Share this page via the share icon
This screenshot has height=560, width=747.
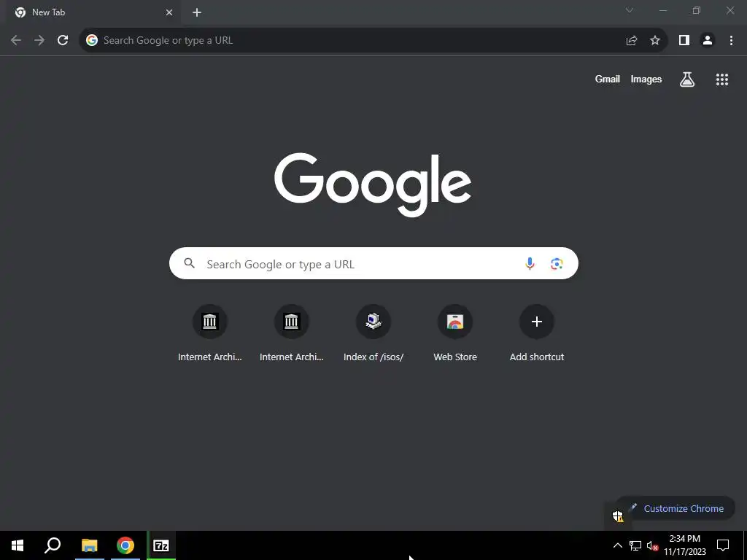click(x=631, y=41)
